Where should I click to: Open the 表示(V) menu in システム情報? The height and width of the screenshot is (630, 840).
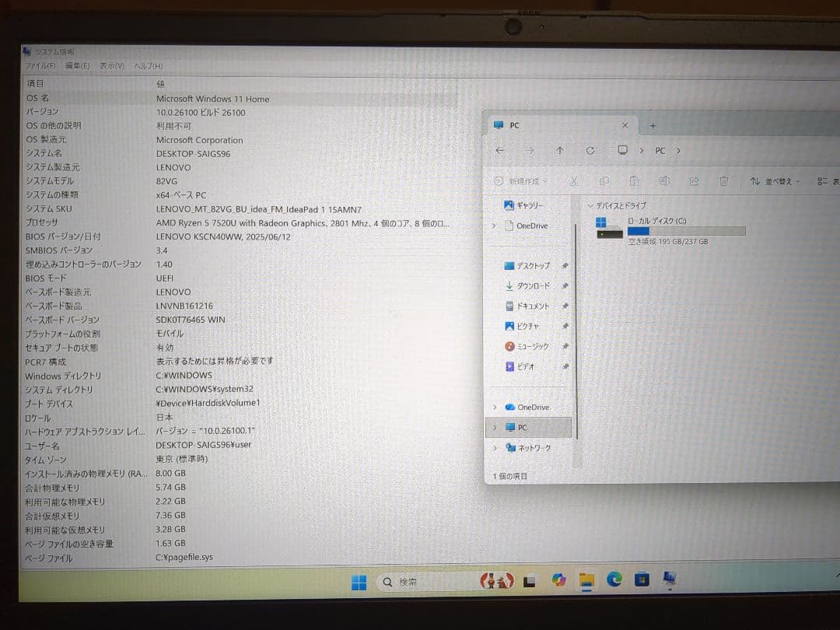point(111,65)
